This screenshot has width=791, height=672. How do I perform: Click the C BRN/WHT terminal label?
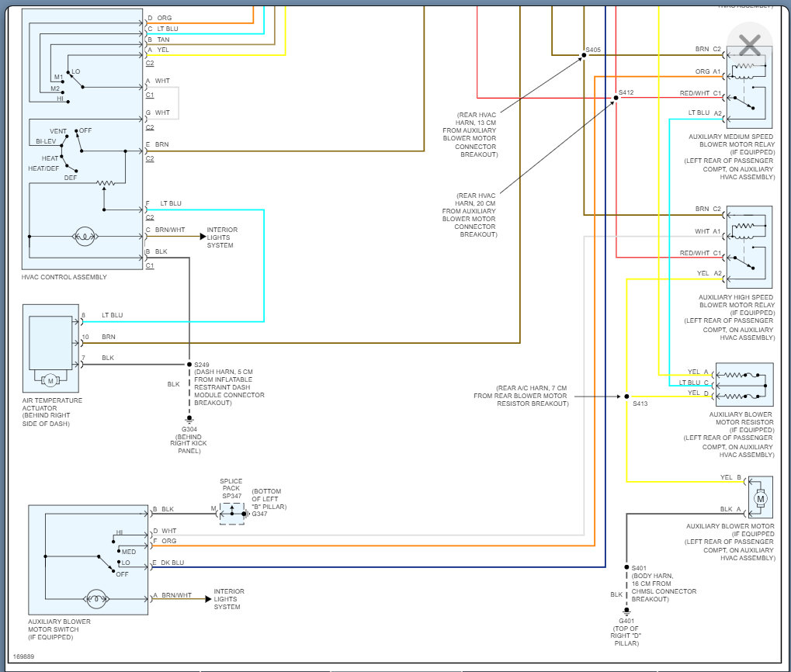pyautogui.click(x=165, y=230)
